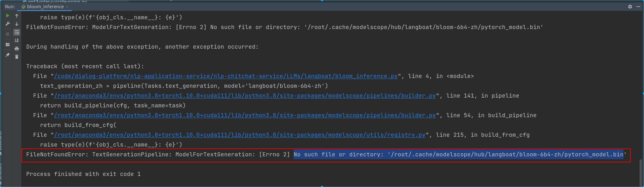Open the registry.py link at line 215

click(x=240, y=135)
